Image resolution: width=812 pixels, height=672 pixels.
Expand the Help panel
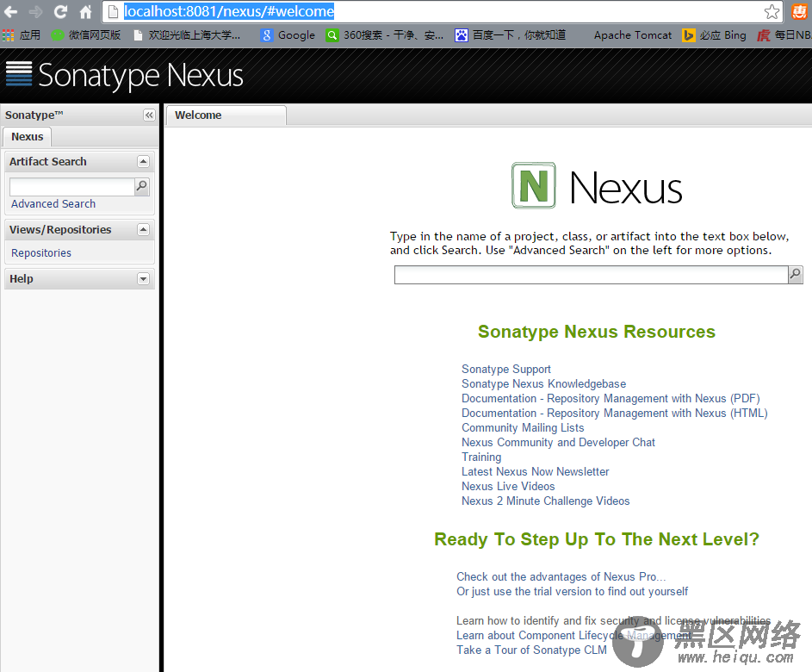(x=144, y=279)
